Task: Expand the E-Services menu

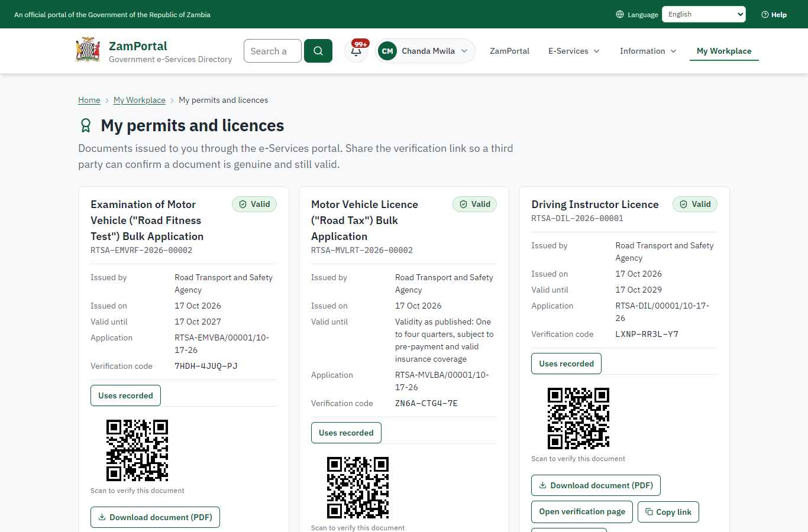Action: pos(574,51)
